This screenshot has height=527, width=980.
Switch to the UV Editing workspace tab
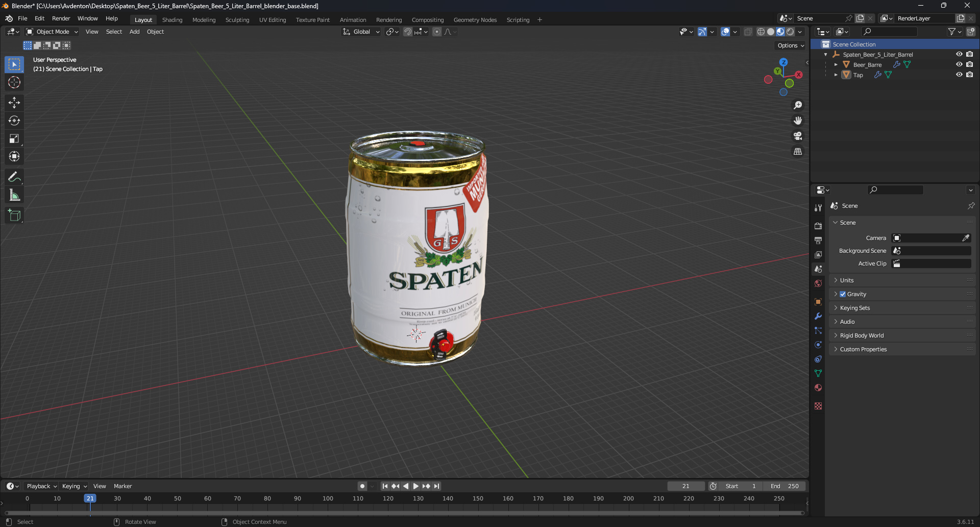273,20
